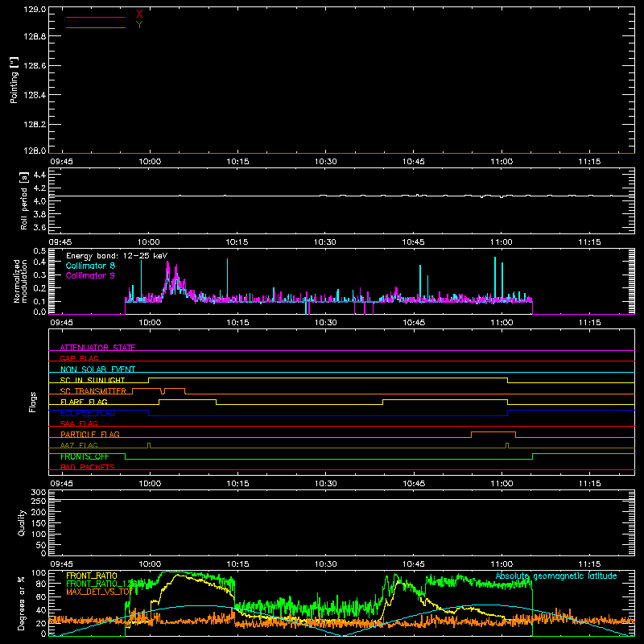Select the SAA_FLAG label
This screenshot has width=644, height=644.
(x=79, y=423)
